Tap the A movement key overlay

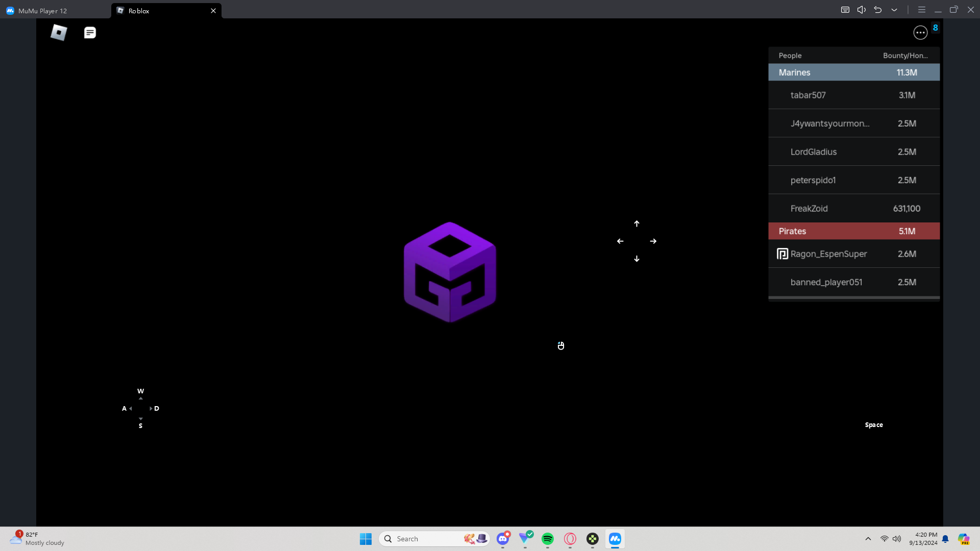point(124,409)
